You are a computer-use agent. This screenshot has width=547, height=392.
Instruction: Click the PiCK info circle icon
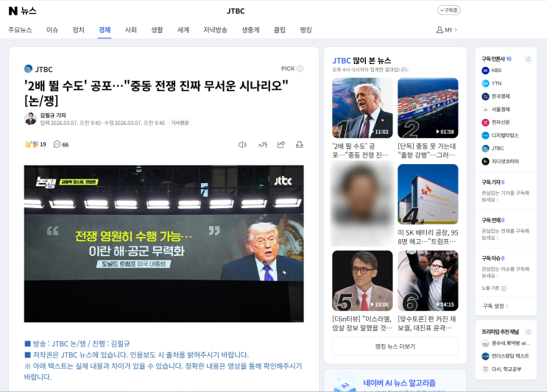coord(300,68)
